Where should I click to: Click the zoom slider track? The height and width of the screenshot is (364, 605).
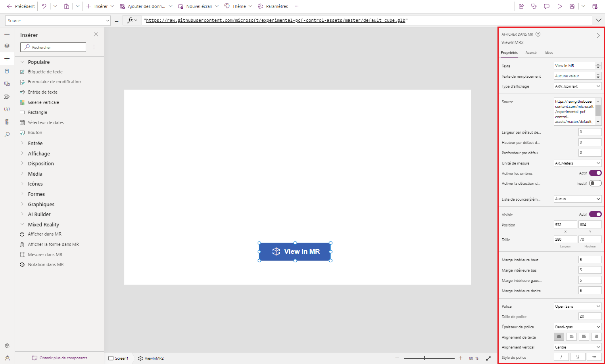click(x=429, y=358)
